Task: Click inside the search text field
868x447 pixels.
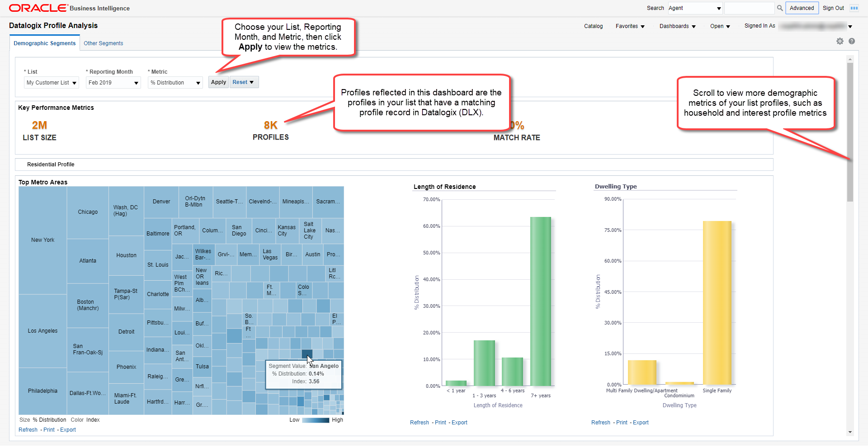Action: point(749,8)
